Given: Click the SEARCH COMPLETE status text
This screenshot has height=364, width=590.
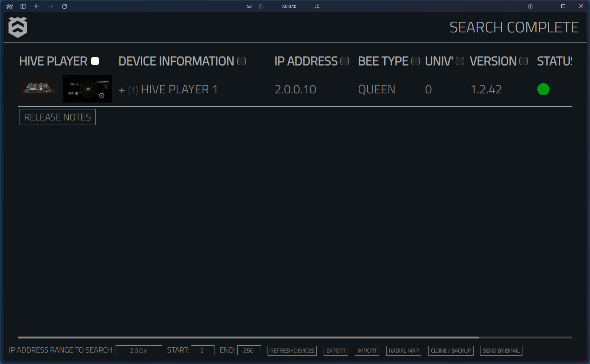Looking at the screenshot, I should 514,27.
